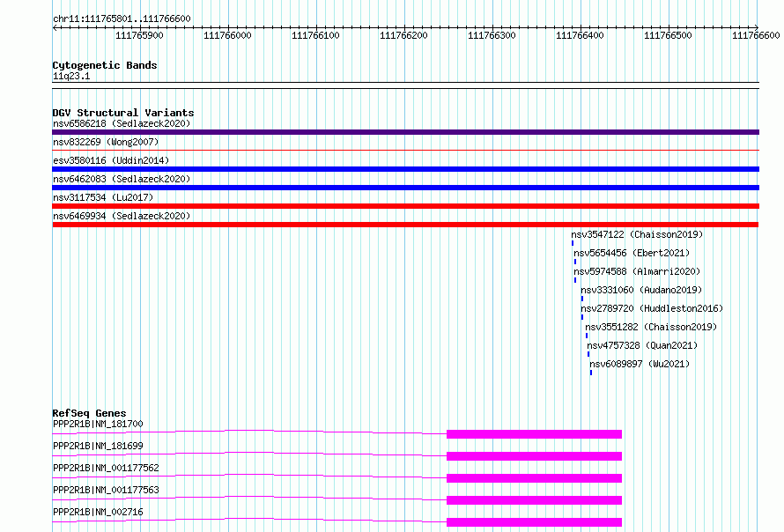Select the PPP2R1B|NM_181699 magenta exon block
Viewport: 784px width, 532px height.
534,456
